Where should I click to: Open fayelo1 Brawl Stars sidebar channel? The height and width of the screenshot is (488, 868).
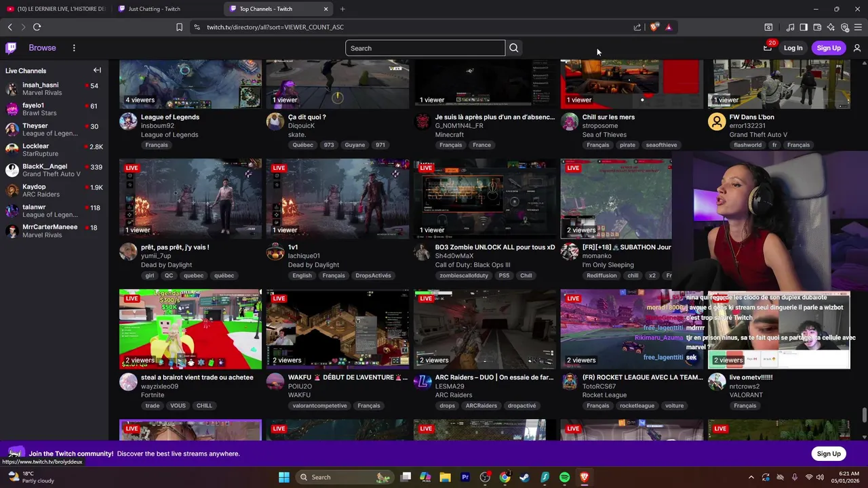[54, 109]
